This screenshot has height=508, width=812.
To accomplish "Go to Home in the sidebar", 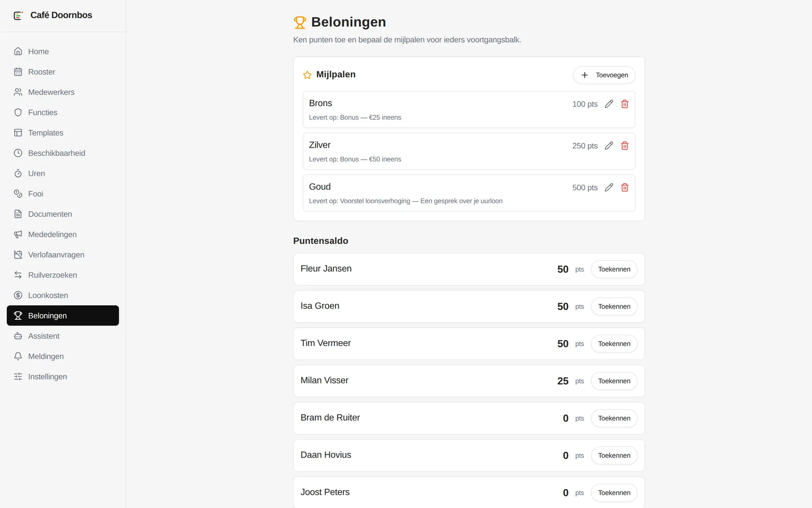I will (x=63, y=51).
